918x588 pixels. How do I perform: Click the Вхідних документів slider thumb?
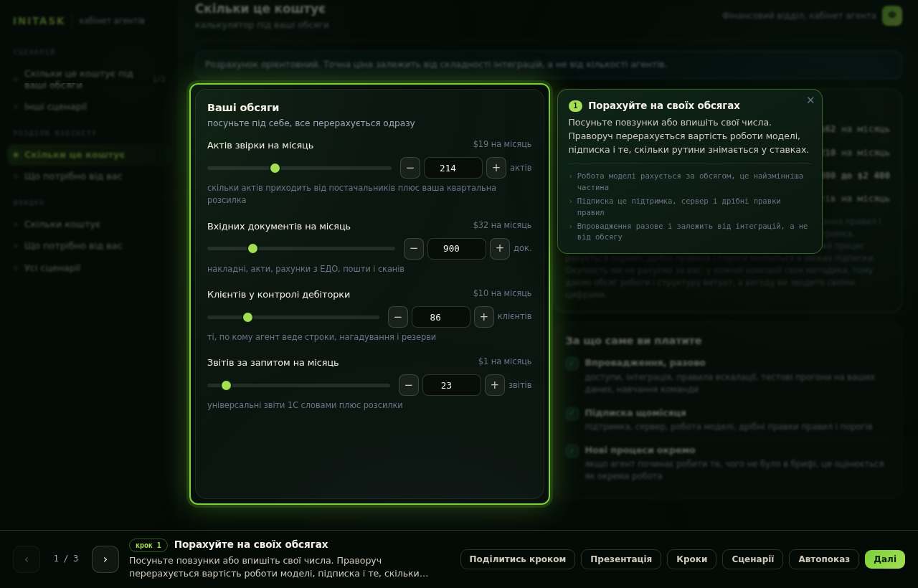[252, 249]
